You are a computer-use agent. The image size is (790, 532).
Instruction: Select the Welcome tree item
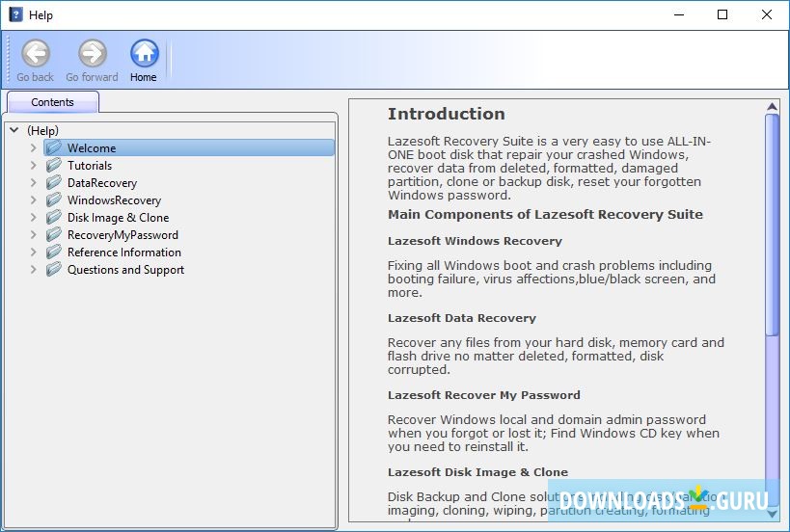[x=188, y=148]
